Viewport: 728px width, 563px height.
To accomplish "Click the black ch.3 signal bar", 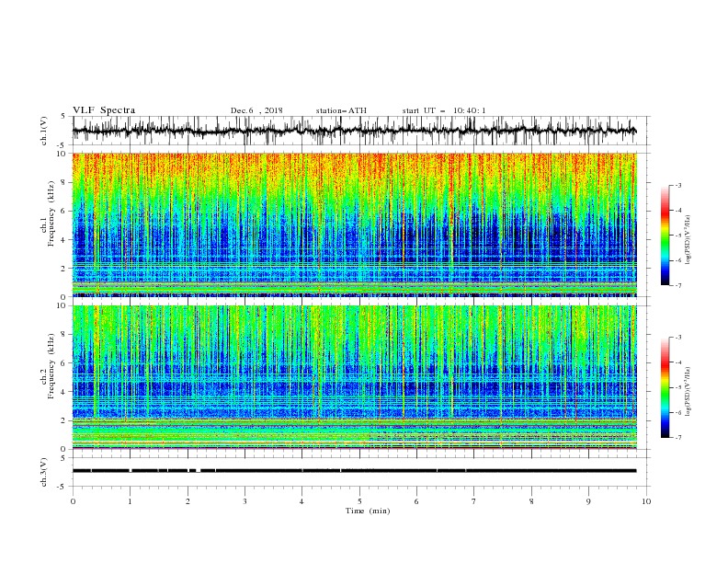I will (354, 471).
